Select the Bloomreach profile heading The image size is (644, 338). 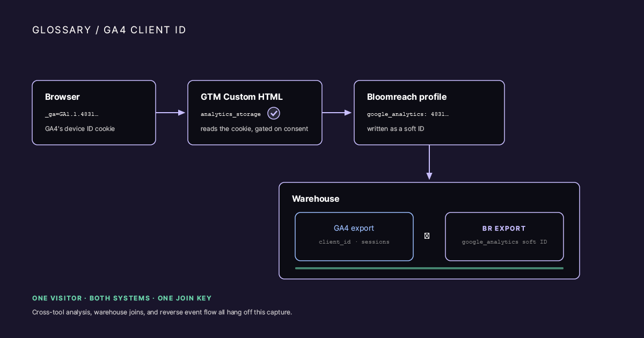coord(407,97)
